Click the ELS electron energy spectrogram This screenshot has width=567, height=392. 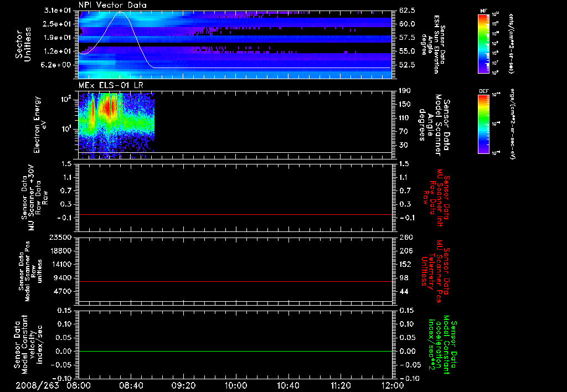116,125
